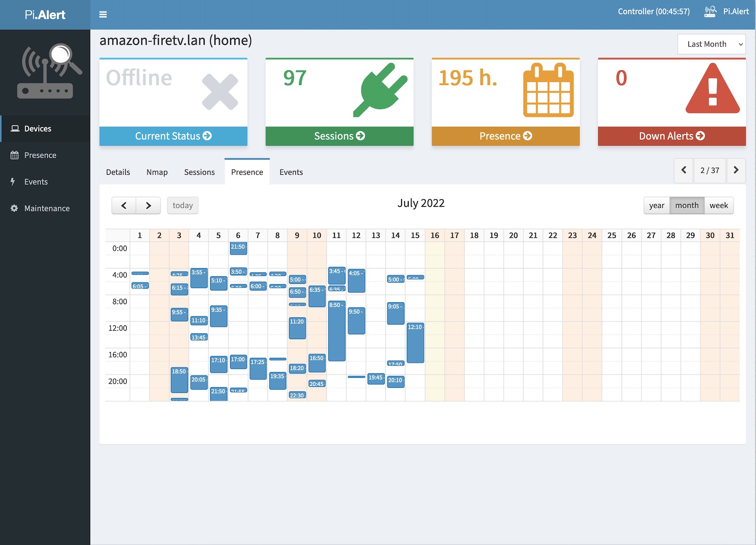Go to previous device with left chevron
This screenshot has width=756, height=545.
tap(684, 170)
